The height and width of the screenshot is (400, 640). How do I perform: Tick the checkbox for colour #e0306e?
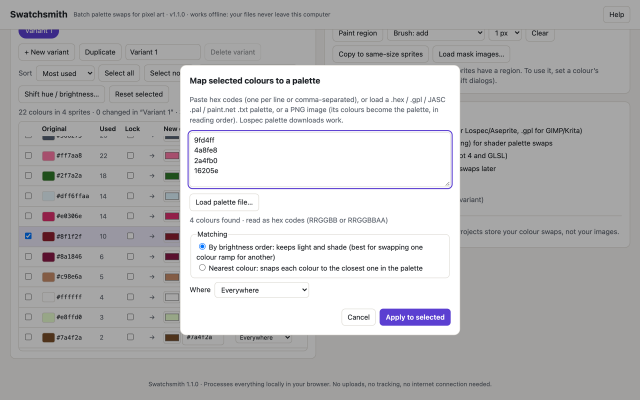(28, 216)
